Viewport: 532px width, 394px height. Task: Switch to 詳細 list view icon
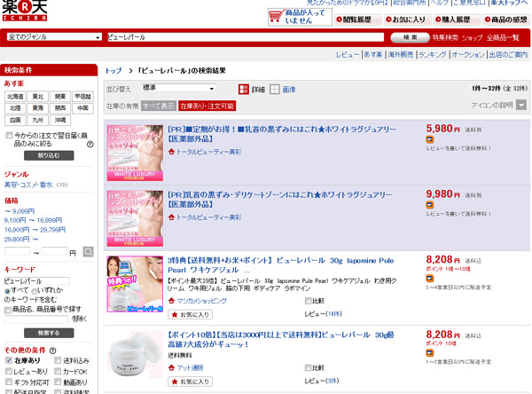coord(244,90)
